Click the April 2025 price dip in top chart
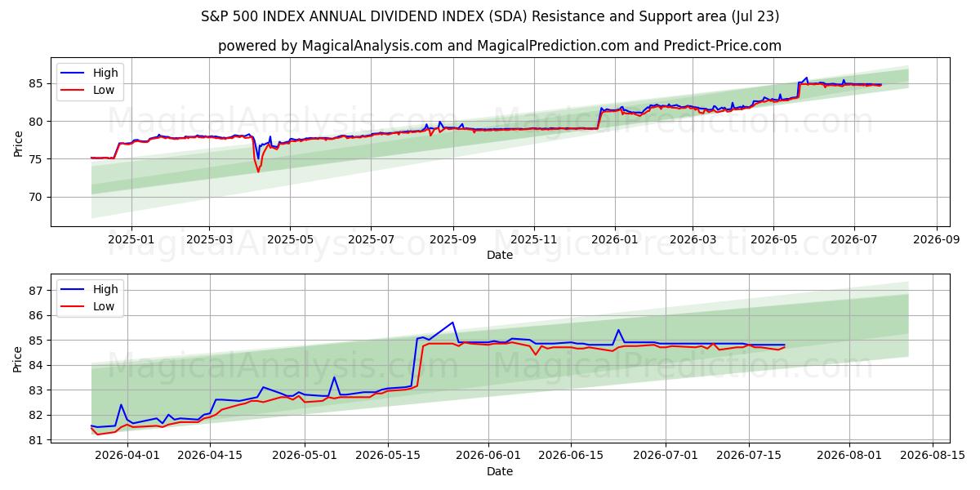 click(258, 170)
